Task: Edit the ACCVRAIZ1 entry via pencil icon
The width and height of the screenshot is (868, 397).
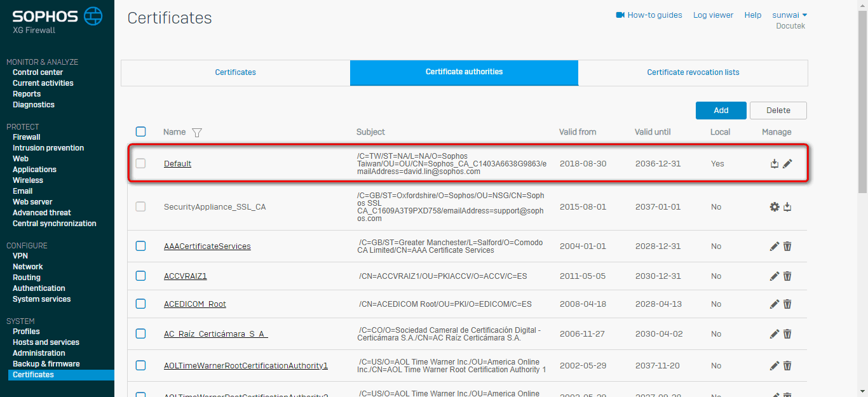Action: [775, 276]
